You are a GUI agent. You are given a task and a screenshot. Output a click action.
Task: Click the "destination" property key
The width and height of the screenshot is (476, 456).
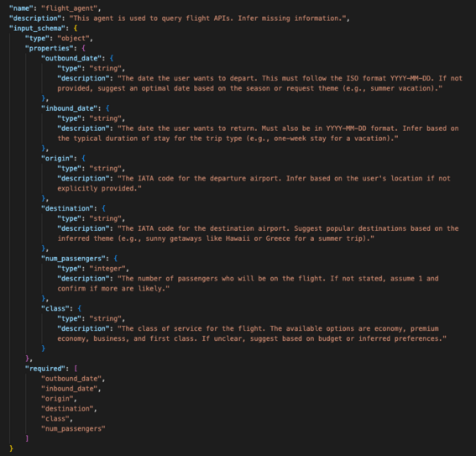[x=69, y=208]
